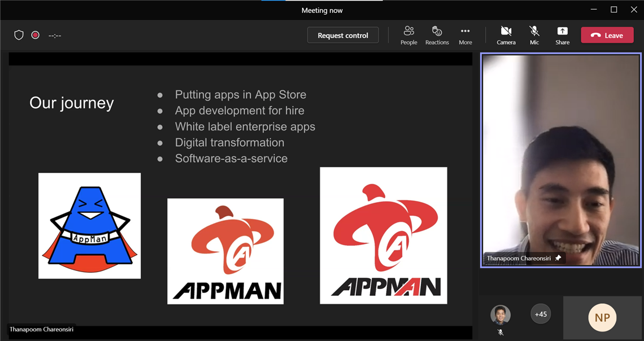Viewport: 644px width, 341px height.
Task: Select the pinned speaker video tile
Action: [560, 158]
